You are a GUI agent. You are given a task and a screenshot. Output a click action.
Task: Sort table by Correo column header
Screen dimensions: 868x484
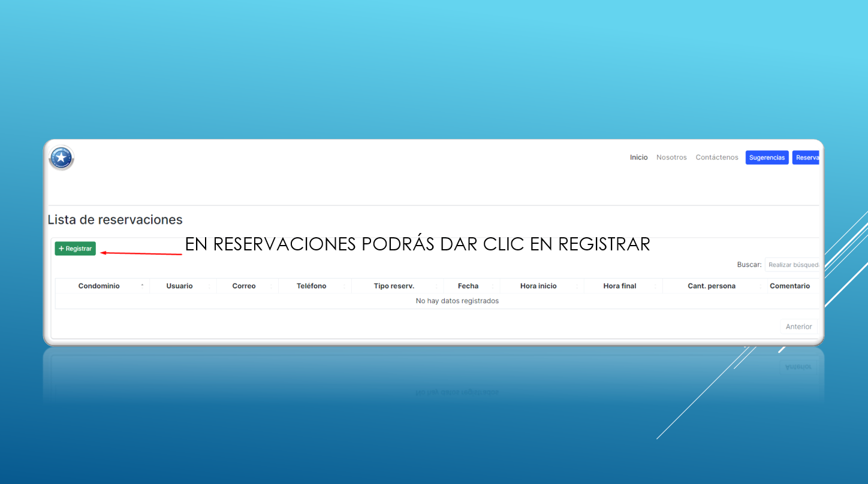click(x=244, y=286)
